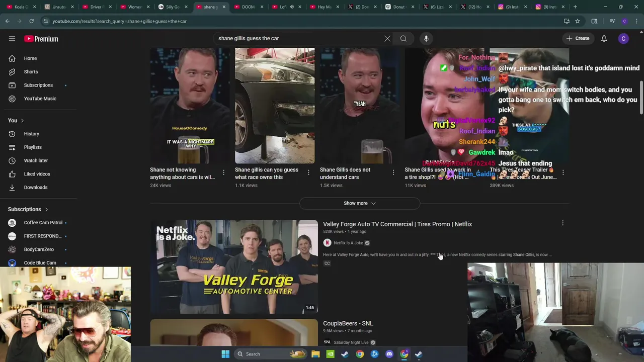This screenshot has height=362, width=644.
Task: Open the NVIDIA app from the taskbar
Action: coord(330,354)
